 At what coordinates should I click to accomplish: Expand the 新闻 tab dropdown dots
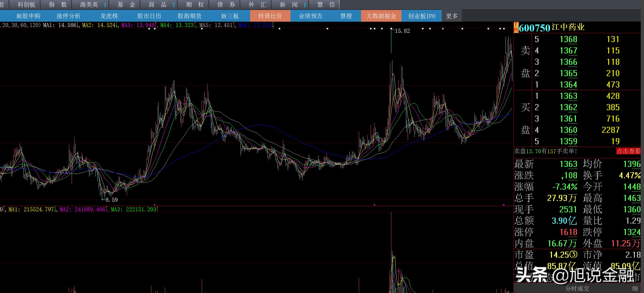[x=305, y=5]
